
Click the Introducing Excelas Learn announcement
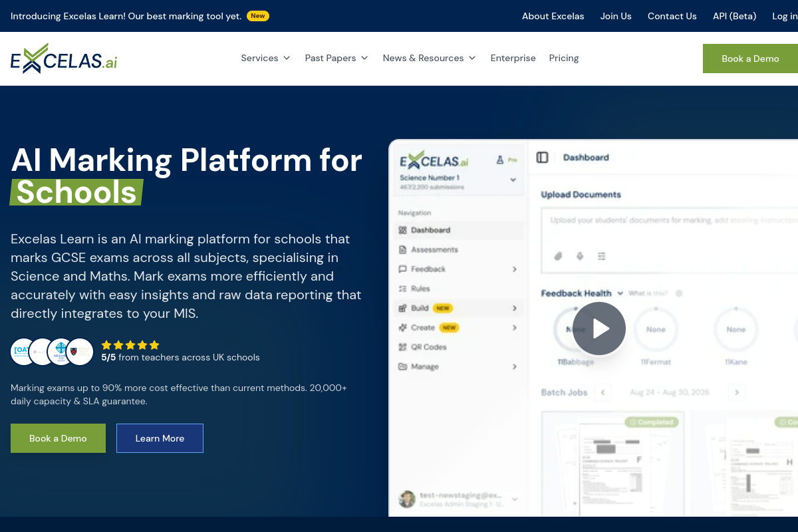point(140,16)
